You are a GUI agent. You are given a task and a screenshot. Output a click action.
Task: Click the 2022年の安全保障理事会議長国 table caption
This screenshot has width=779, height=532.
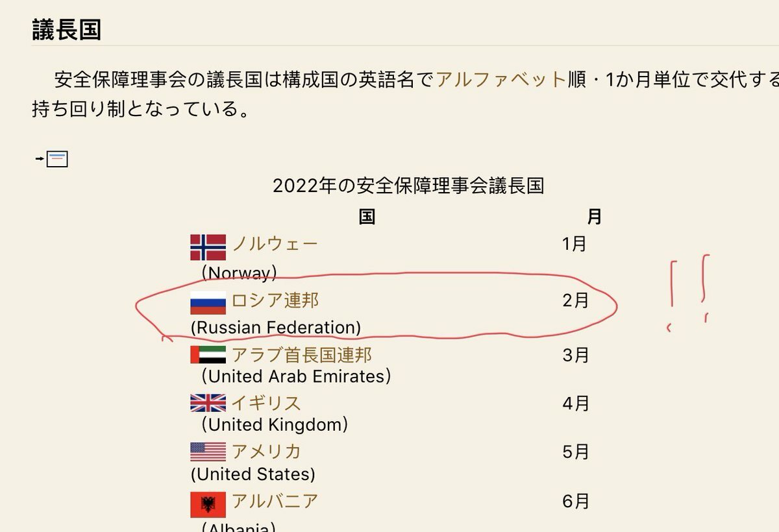pos(408,186)
